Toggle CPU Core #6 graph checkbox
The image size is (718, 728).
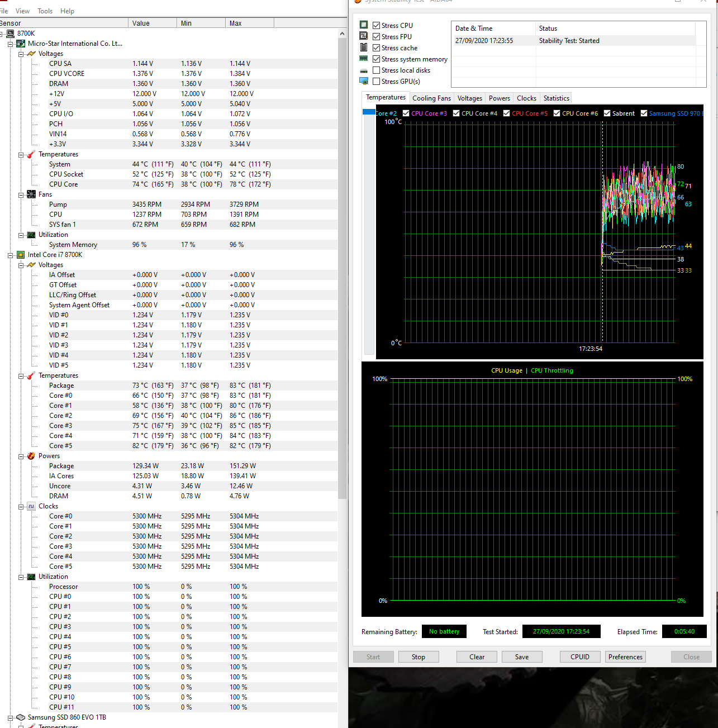557,113
